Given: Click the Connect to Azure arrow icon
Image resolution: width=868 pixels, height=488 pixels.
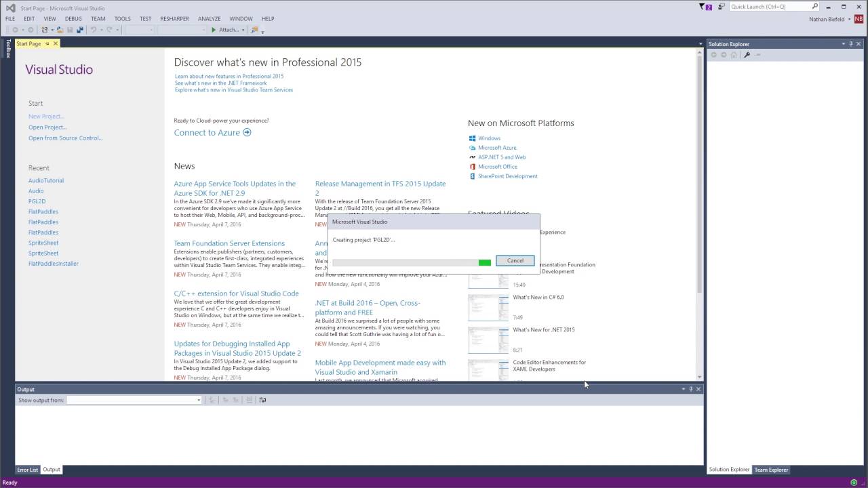Looking at the screenshot, I should tap(247, 132).
